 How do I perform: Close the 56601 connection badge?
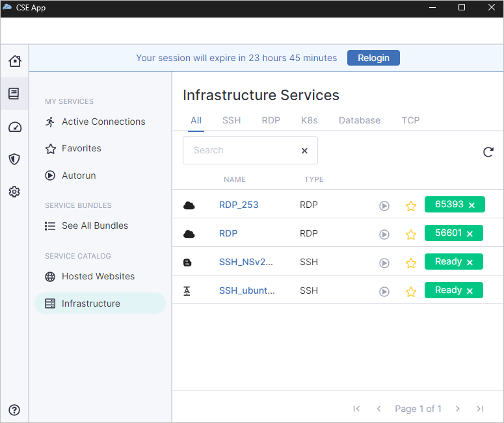click(470, 234)
